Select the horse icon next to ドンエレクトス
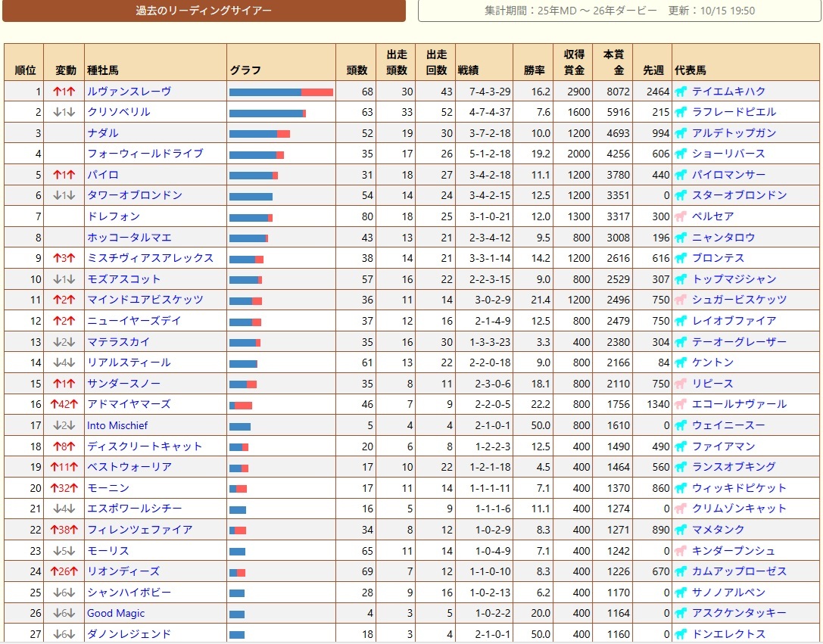823x644 pixels. pos(681,634)
